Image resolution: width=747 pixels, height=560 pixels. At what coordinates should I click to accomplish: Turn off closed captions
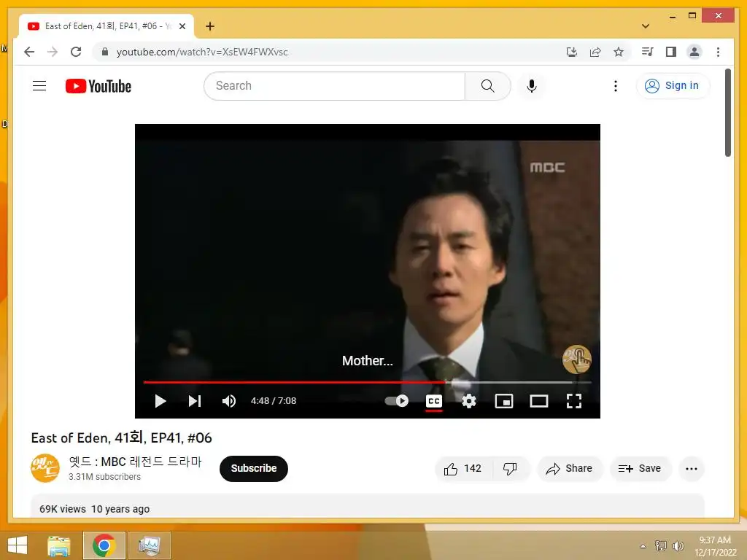point(433,401)
